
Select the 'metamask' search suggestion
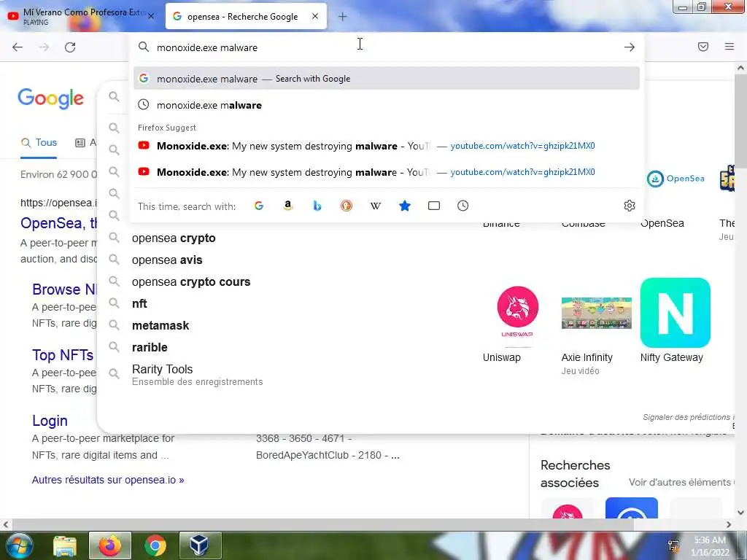[x=160, y=326]
